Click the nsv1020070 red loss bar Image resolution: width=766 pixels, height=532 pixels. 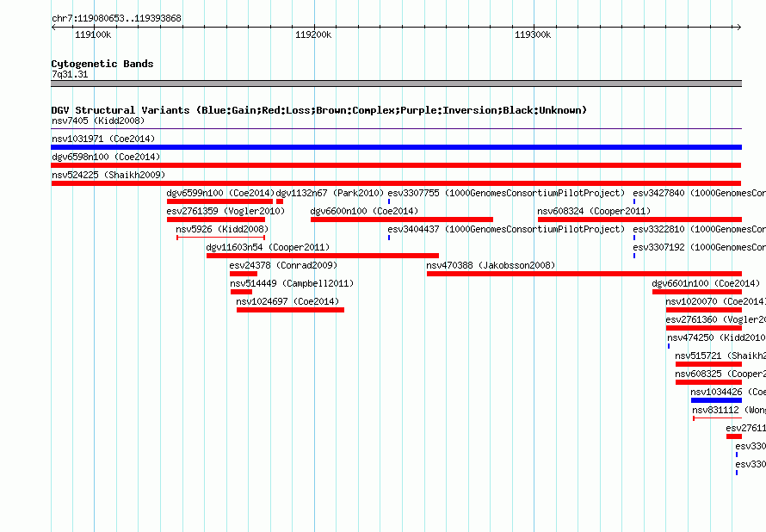tap(704, 310)
